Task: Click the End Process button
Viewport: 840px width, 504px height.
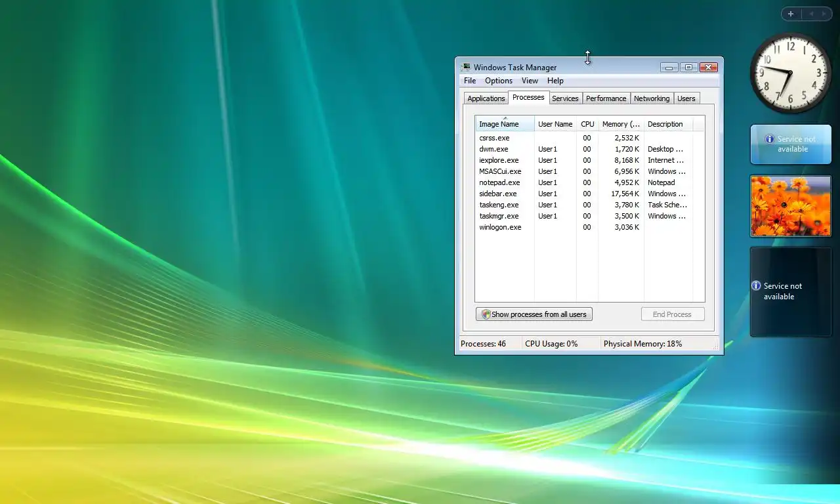Action: click(673, 314)
